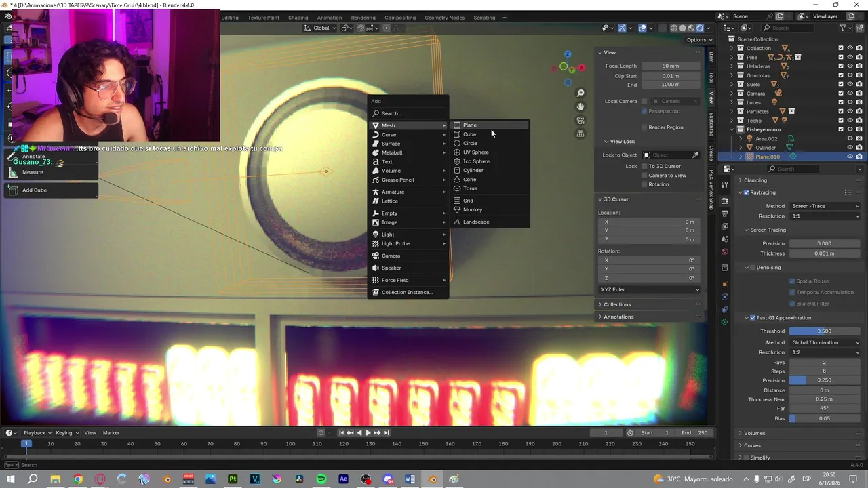
Task: Select Camera in Add menu
Action: (408, 256)
